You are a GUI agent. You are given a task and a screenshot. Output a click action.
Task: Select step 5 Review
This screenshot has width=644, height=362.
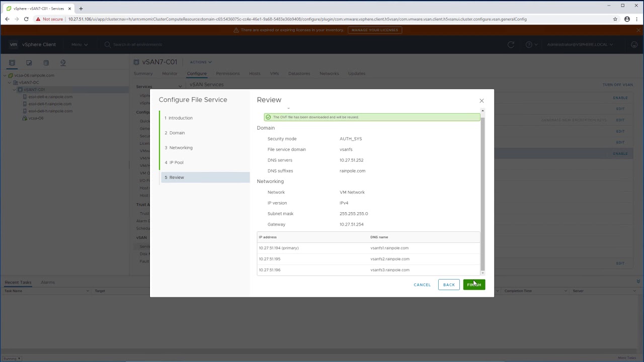(x=205, y=177)
